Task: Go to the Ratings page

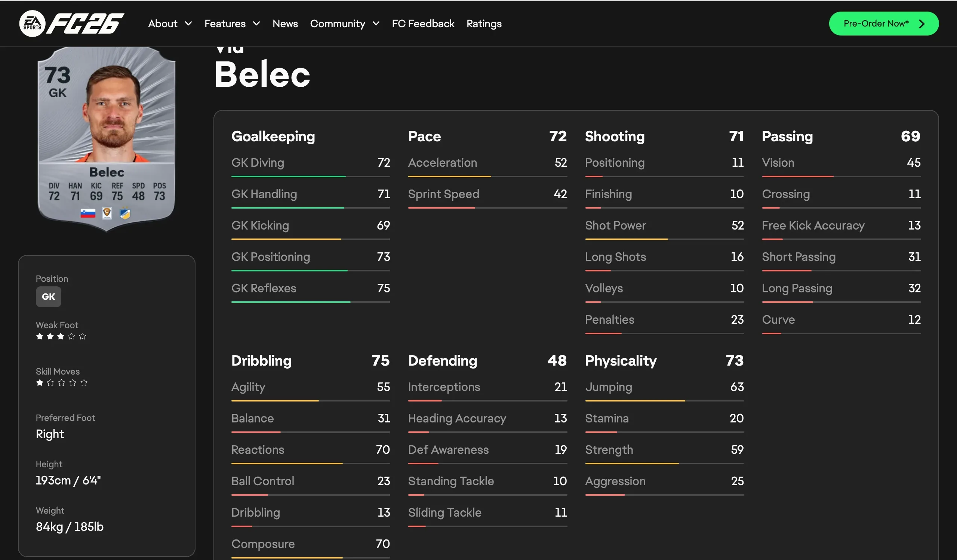Action: tap(484, 24)
